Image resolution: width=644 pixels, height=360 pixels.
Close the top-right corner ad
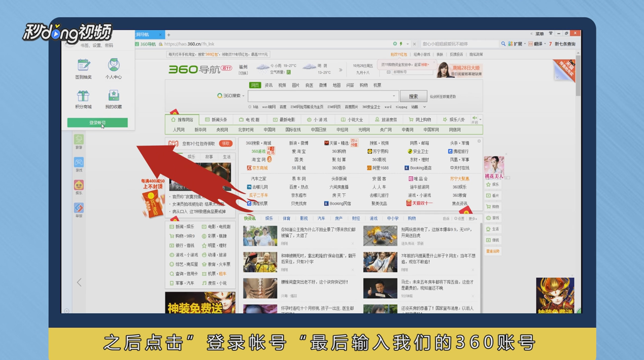557,78
